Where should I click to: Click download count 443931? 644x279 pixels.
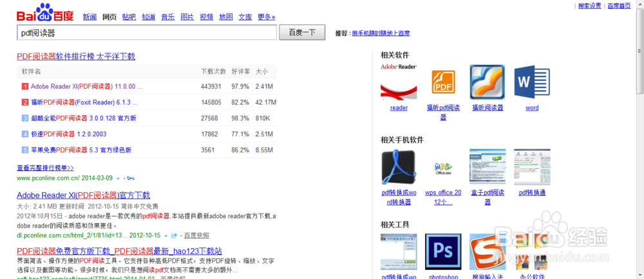click(x=211, y=87)
